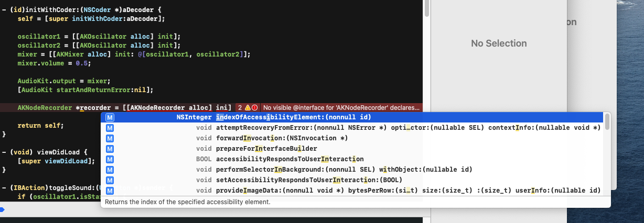Select the provideImageData completion entry
644x223 pixels.
pos(352,191)
